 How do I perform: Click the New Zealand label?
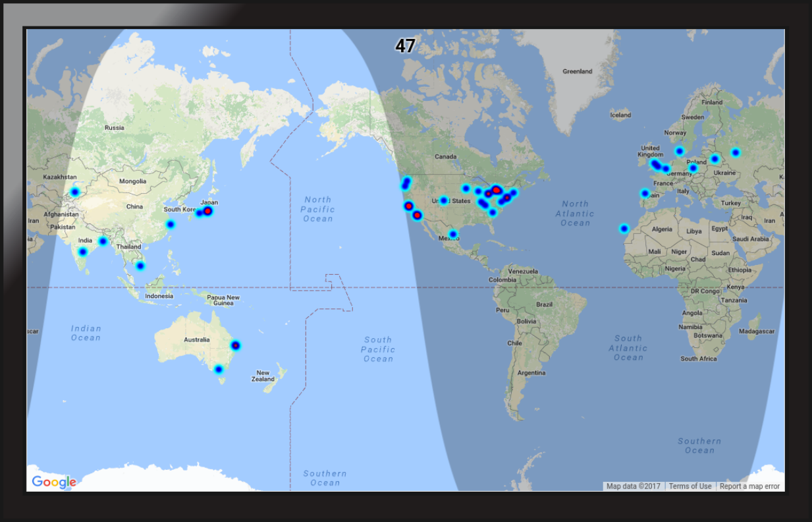pyautogui.click(x=263, y=376)
